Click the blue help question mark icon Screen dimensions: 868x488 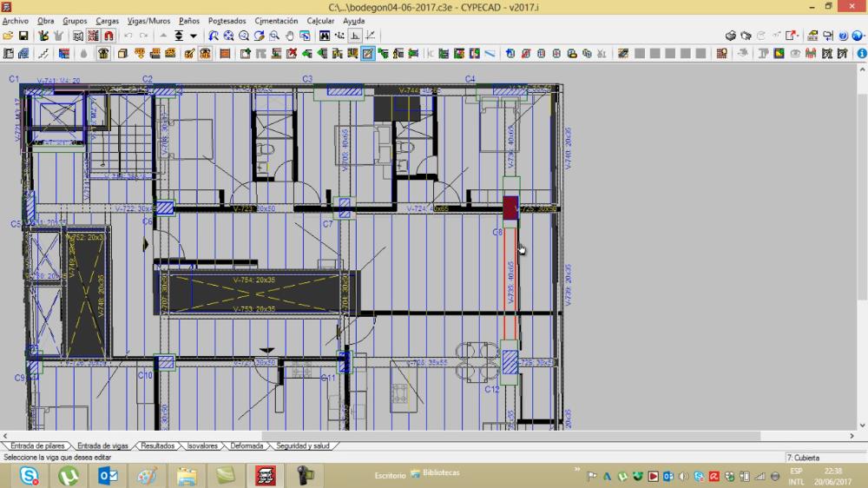[x=843, y=36]
